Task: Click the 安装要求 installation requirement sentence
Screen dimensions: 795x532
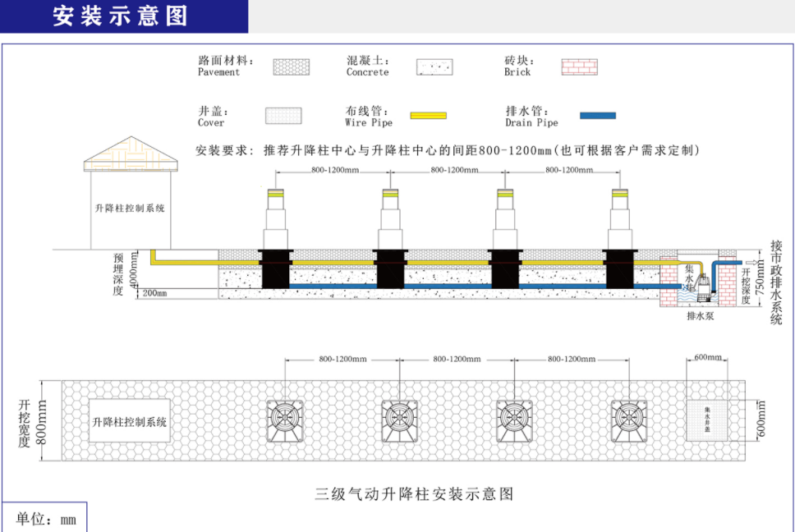Action: point(447,150)
